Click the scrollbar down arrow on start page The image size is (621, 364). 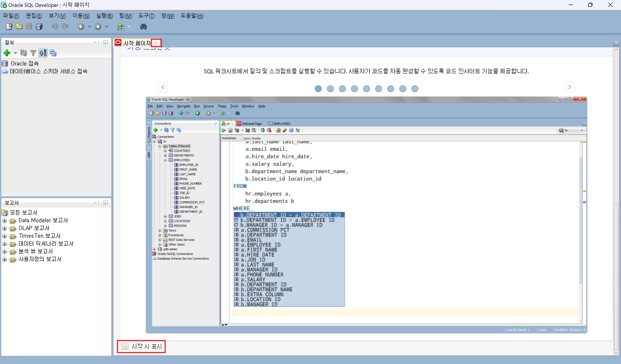(616, 353)
